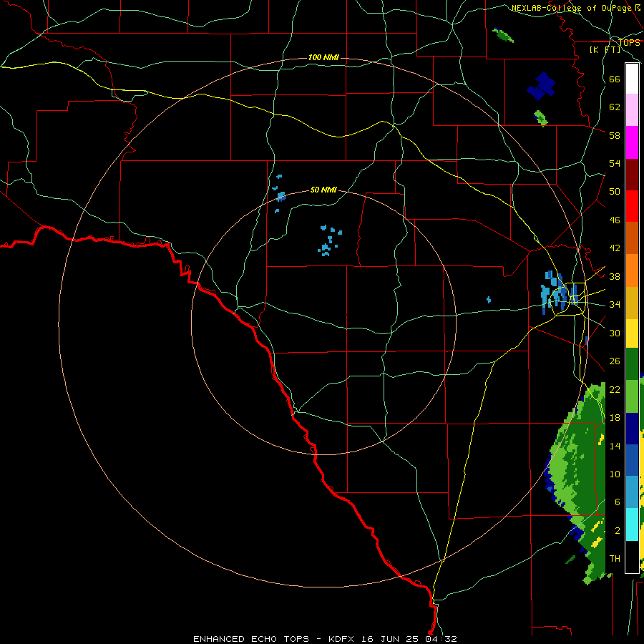Screen dimensions: 644x644
Task: Select the gold legend color band
Action: [x=632, y=303]
